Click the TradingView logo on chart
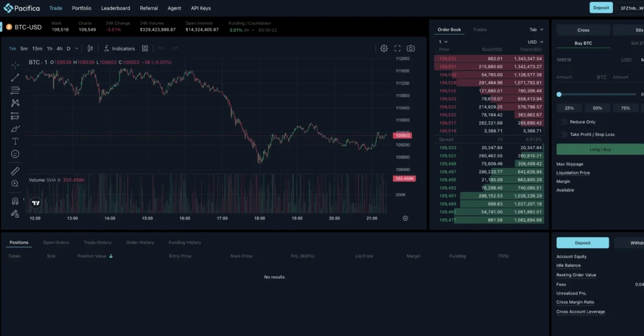 pos(36,203)
